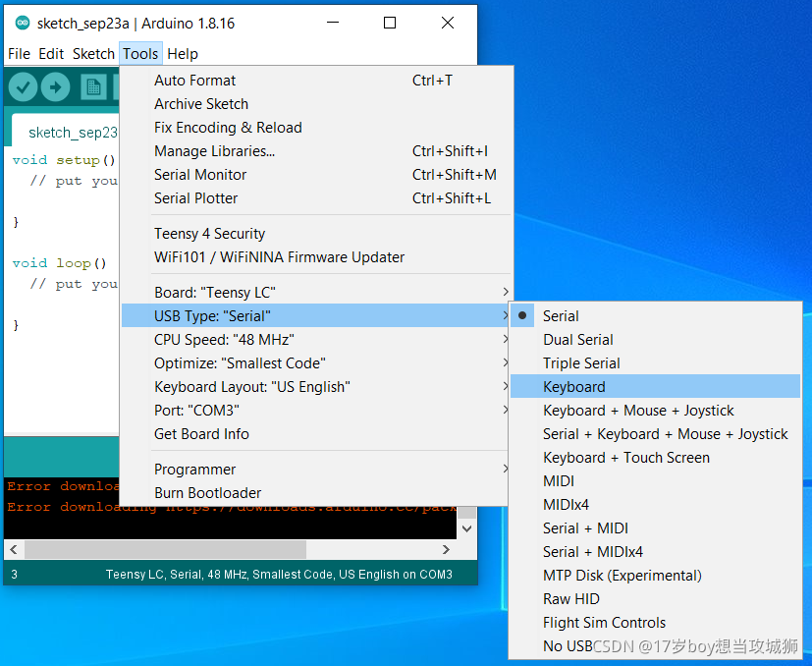Expand the Programmer submenu
Image resolution: width=812 pixels, height=666 pixels.
[x=315, y=470]
